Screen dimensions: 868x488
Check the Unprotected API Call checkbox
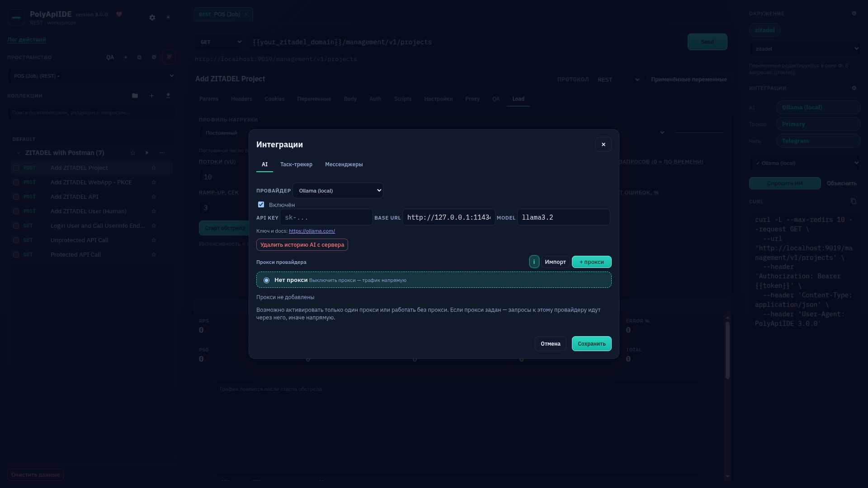pyautogui.click(x=16, y=240)
